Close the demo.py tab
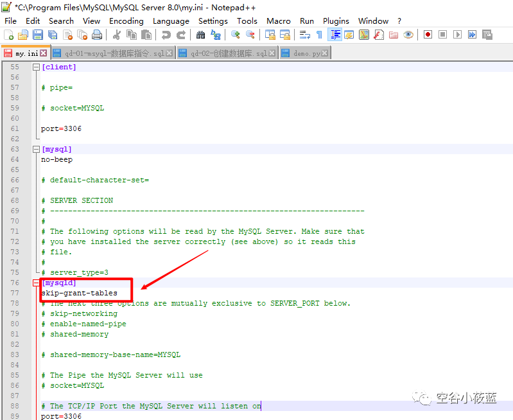 [x=324, y=53]
